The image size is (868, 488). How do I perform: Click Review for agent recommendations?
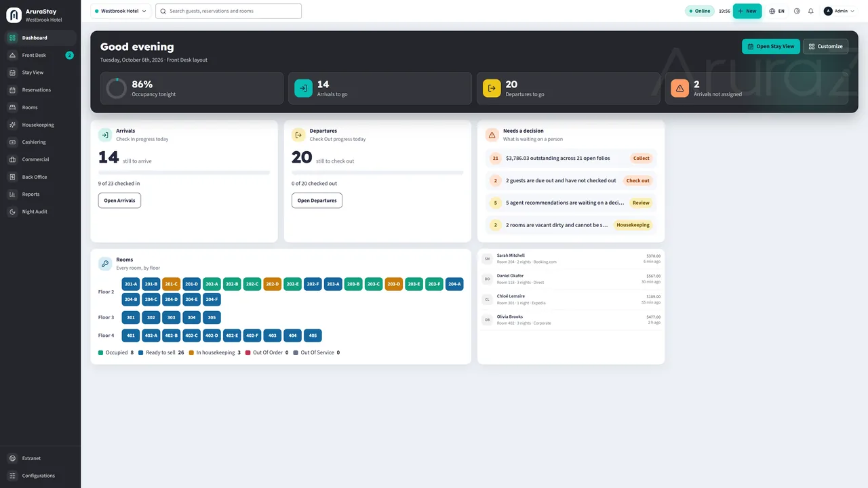pos(641,203)
